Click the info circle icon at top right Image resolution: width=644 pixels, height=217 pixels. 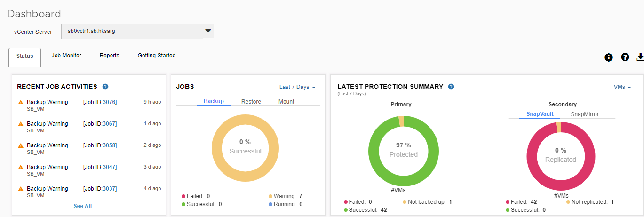tap(609, 57)
